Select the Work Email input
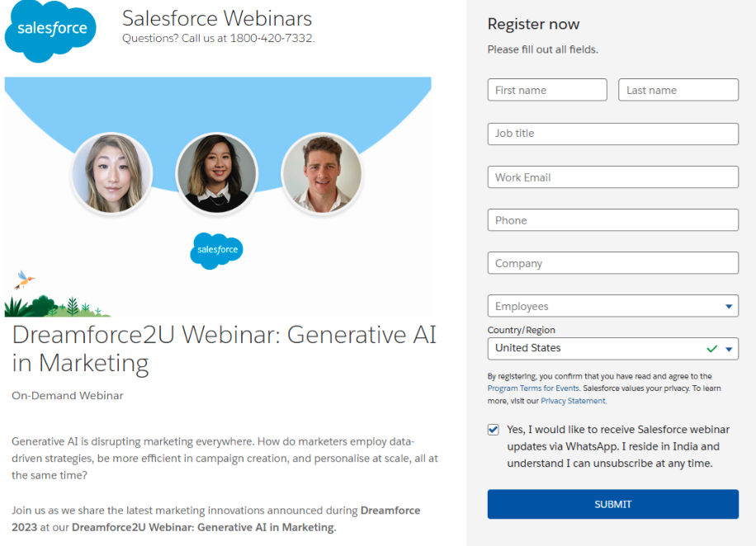Screen dimensions: 756x546 tap(612, 177)
